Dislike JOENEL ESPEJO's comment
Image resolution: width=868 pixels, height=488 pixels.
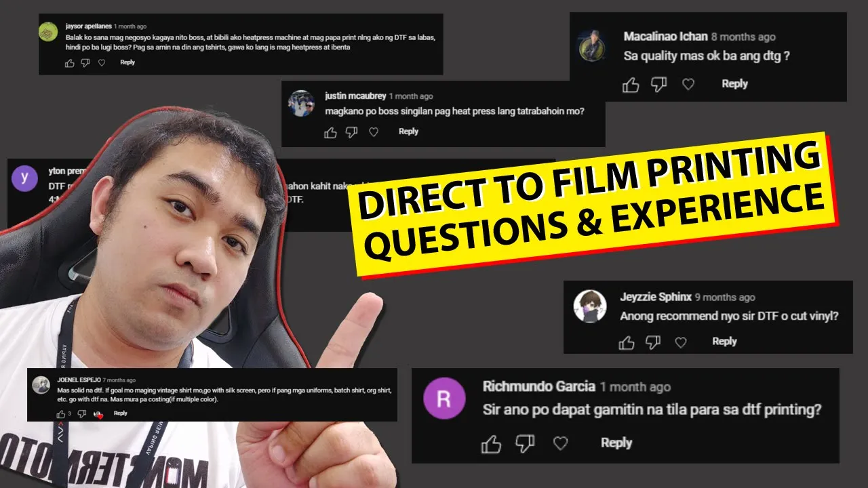[x=81, y=413]
